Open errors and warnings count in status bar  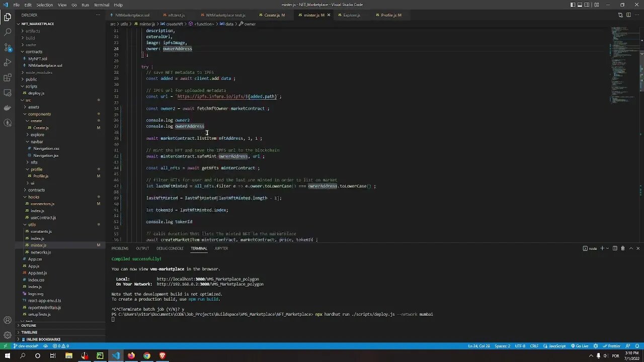click(60, 346)
